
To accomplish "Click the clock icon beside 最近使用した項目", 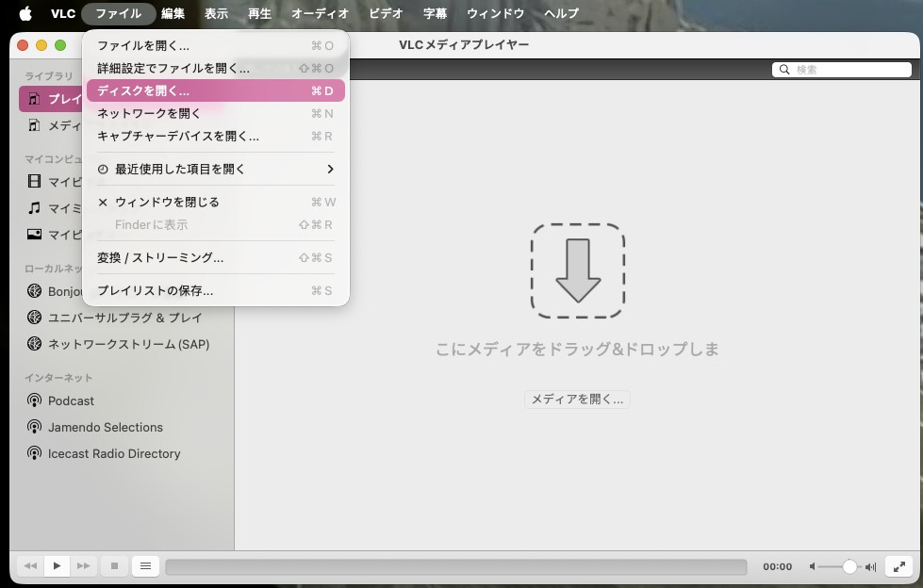I will click(103, 170).
